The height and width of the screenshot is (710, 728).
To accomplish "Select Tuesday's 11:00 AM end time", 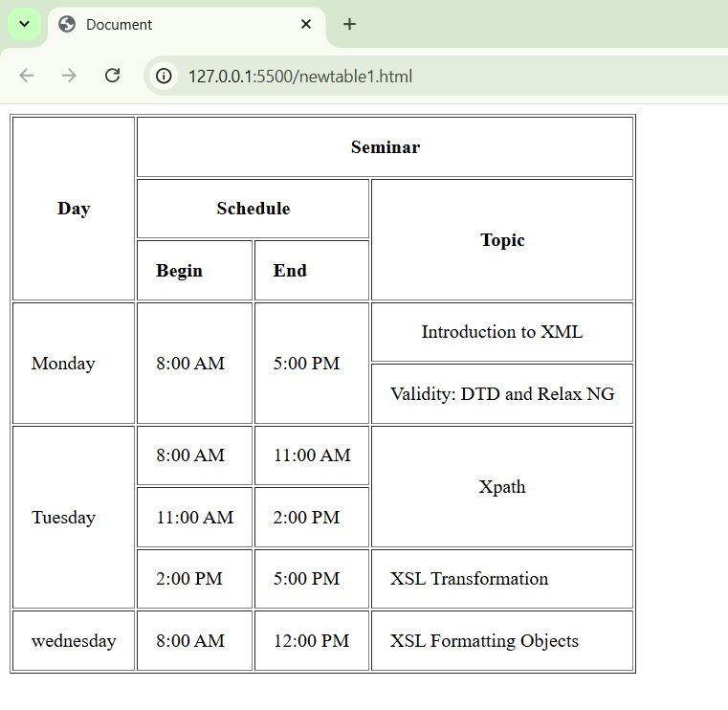I will point(312,455).
